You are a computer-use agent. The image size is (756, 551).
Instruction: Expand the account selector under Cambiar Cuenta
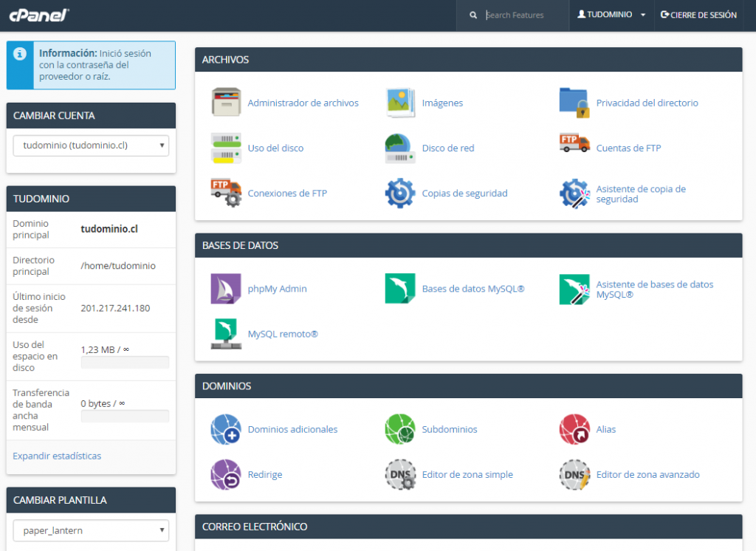point(90,146)
